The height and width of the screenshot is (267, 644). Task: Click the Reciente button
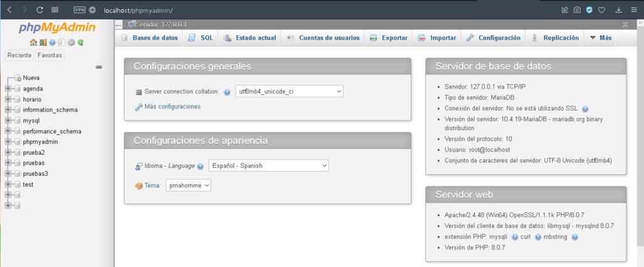[19, 55]
